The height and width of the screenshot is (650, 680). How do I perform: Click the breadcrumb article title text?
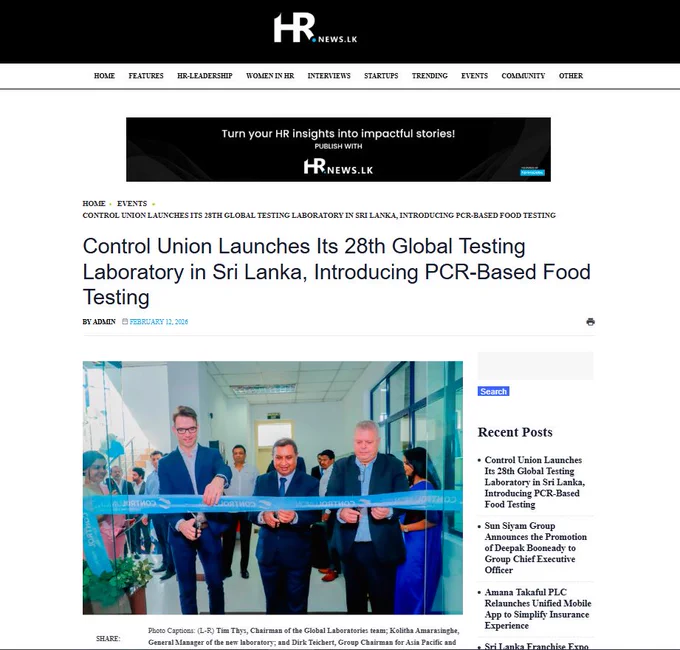(x=319, y=215)
